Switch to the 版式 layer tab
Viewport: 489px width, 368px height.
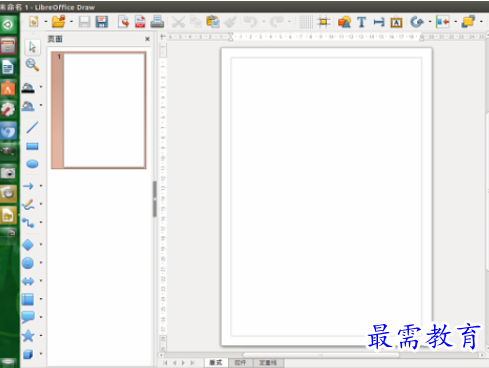click(216, 362)
